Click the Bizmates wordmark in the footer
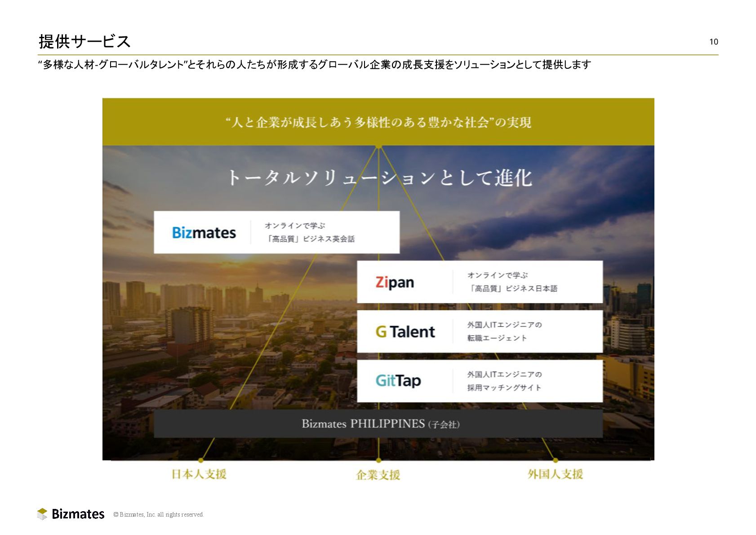Screen dimensions: 756x535 (x=78, y=514)
